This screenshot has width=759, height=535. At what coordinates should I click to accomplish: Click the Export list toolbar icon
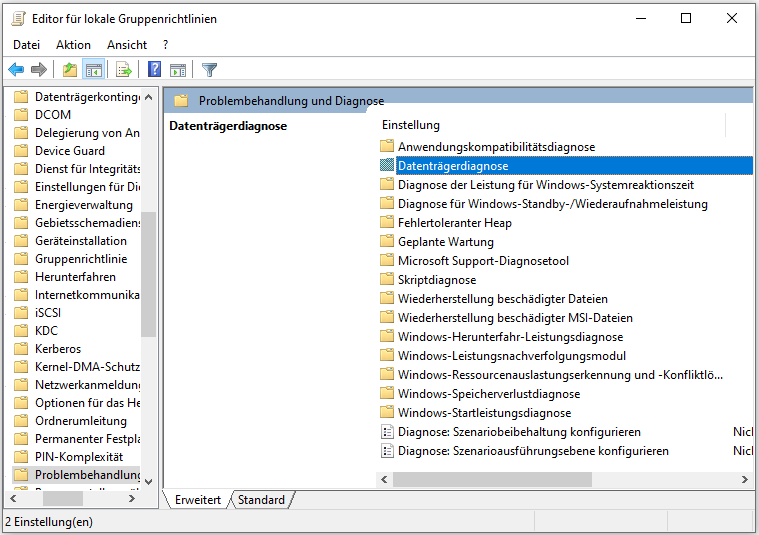(x=124, y=70)
